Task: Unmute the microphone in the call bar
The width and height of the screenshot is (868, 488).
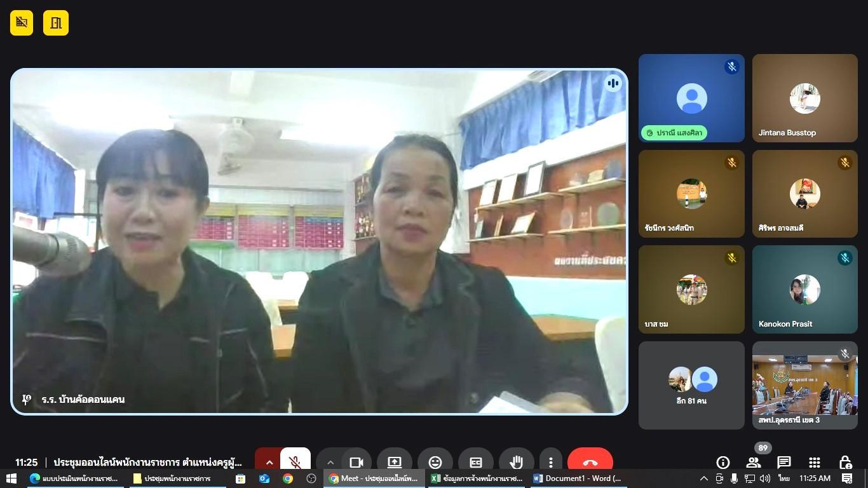Action: point(295,462)
